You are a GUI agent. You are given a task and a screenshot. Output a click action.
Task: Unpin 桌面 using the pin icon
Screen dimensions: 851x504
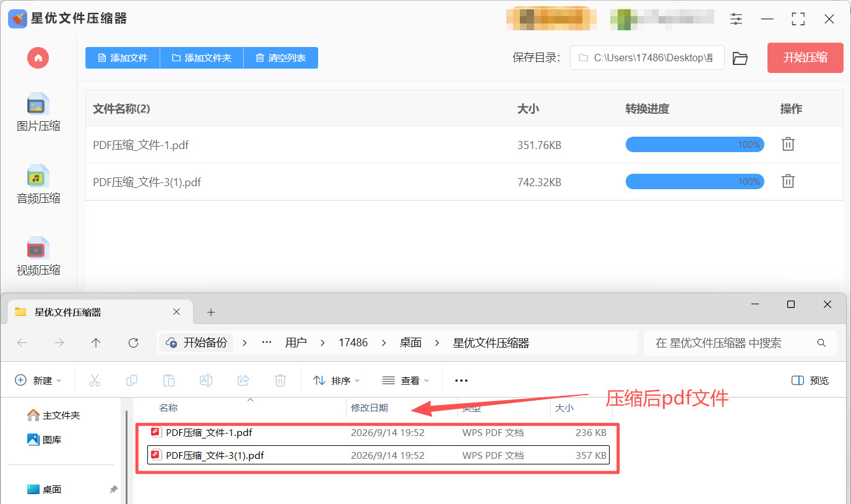113,489
